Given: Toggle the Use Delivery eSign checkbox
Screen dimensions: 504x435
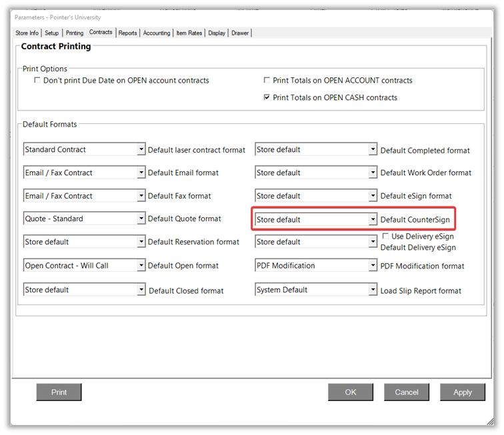Looking at the screenshot, I should click(386, 236).
